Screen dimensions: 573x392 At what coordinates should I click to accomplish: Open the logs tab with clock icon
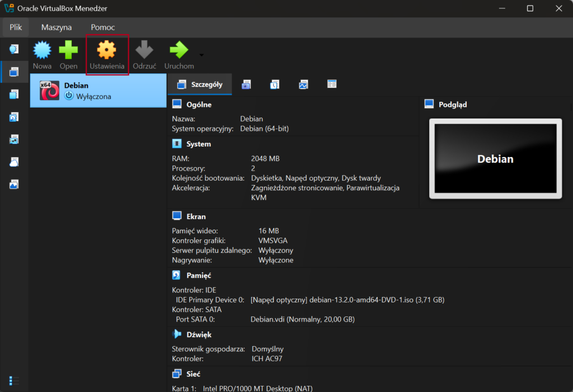click(275, 85)
